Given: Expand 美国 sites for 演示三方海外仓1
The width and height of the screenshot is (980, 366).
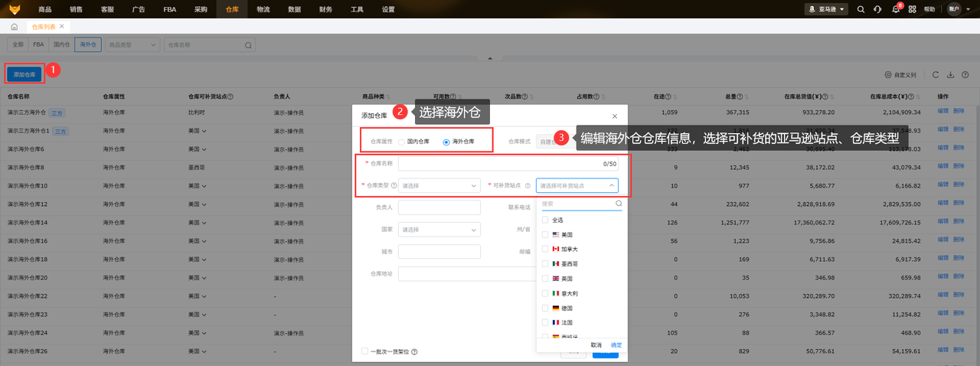Looking at the screenshot, I should (x=204, y=132).
